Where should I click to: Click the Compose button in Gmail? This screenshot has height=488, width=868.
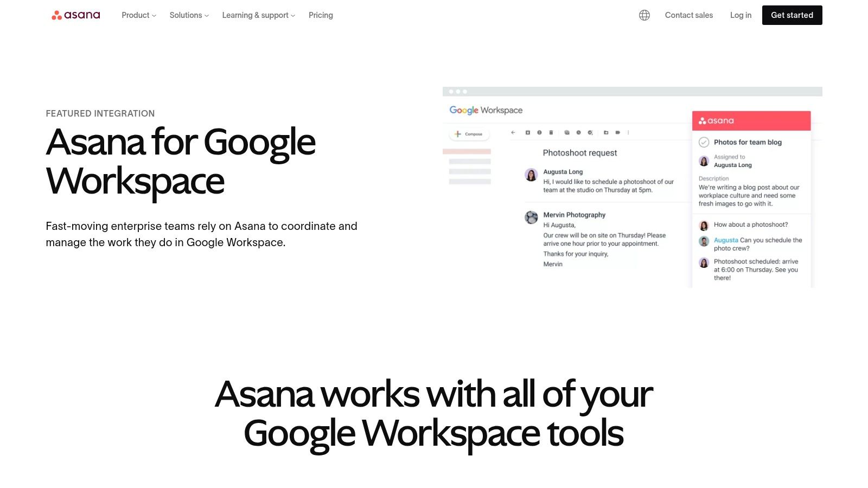[x=469, y=134]
